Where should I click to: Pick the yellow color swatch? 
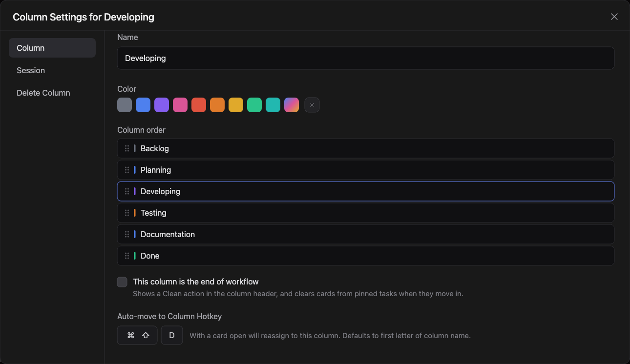(x=236, y=105)
